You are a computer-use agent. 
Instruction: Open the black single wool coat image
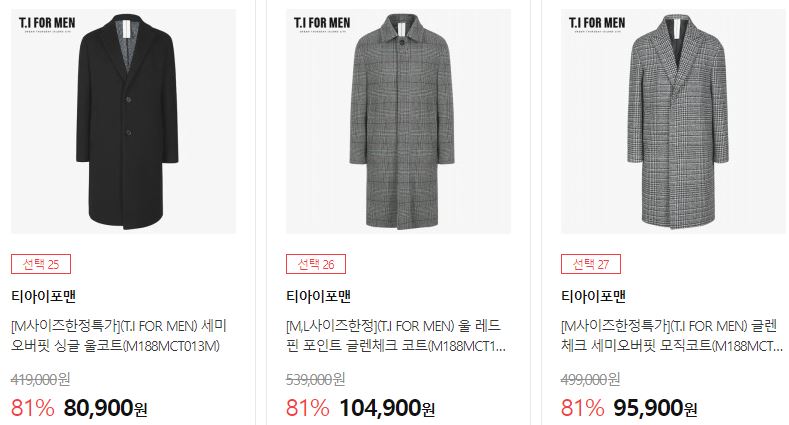(x=123, y=121)
